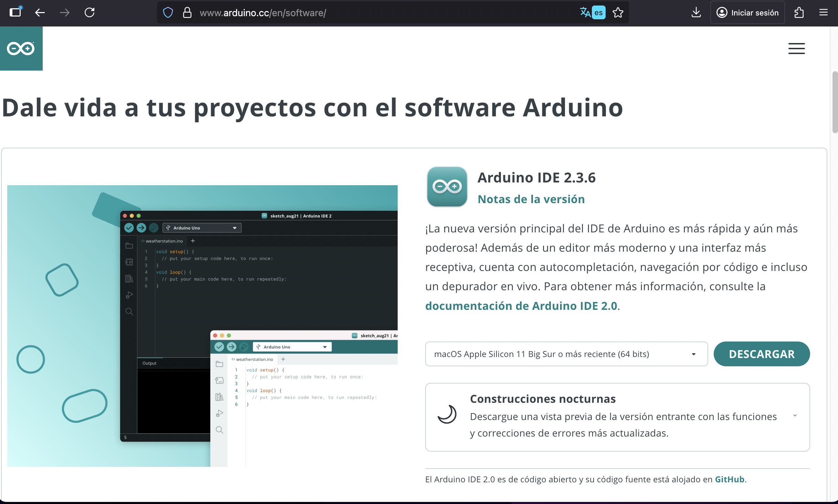Bookmark the page with the star icon

click(x=618, y=13)
